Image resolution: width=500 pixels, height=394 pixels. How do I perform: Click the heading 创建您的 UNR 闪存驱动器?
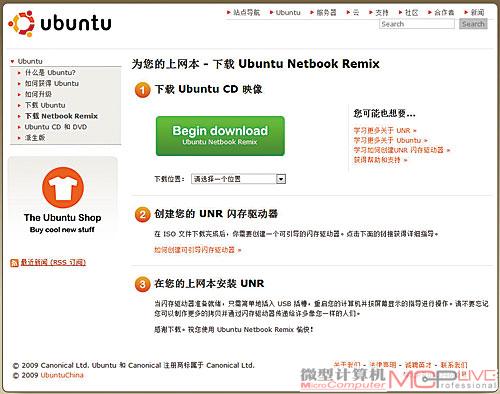216,214
